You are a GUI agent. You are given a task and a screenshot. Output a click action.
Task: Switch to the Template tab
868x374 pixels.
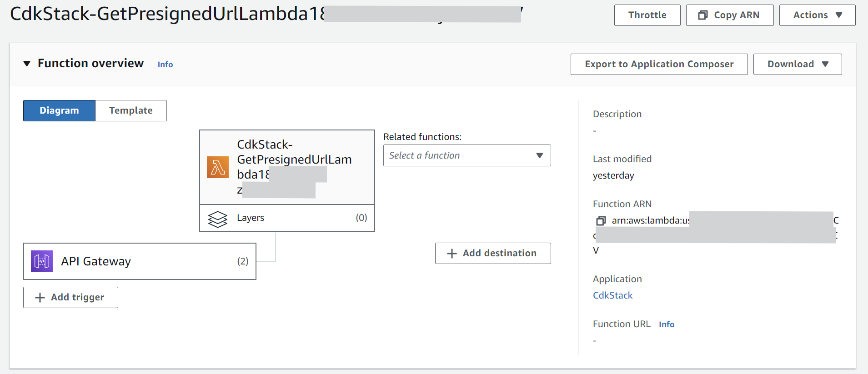[131, 111]
